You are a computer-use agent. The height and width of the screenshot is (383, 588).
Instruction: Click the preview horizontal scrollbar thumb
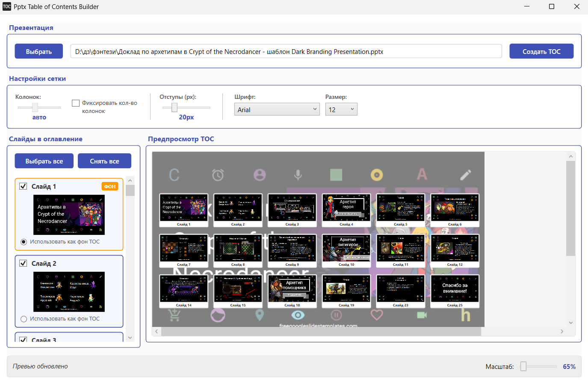tap(321, 332)
